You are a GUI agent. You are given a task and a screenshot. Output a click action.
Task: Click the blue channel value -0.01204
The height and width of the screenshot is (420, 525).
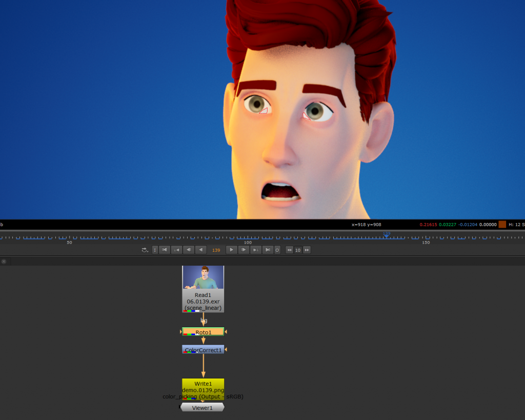coord(468,225)
